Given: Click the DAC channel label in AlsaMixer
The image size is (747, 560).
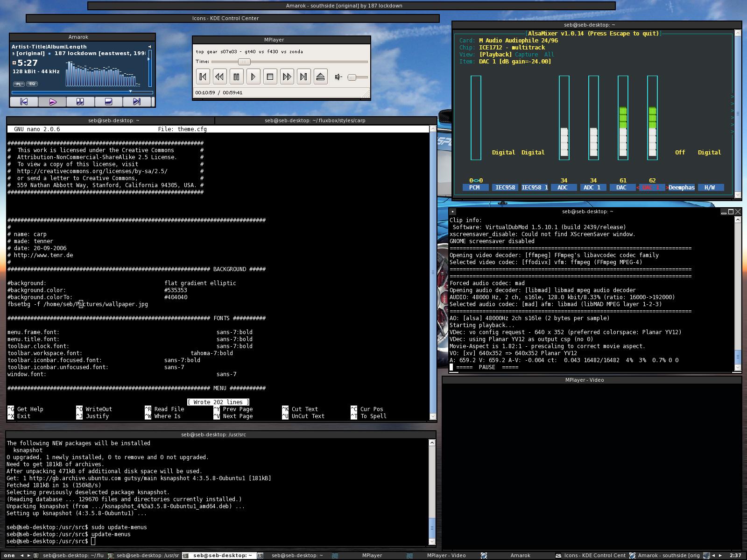Looking at the screenshot, I should point(621,188).
